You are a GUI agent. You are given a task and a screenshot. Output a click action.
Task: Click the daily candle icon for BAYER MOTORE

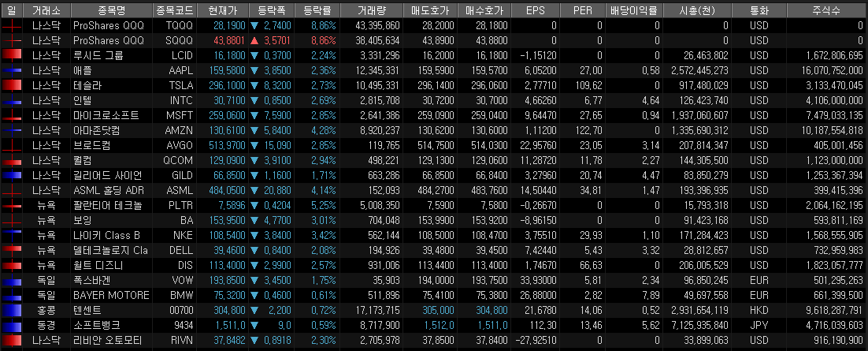(11, 295)
